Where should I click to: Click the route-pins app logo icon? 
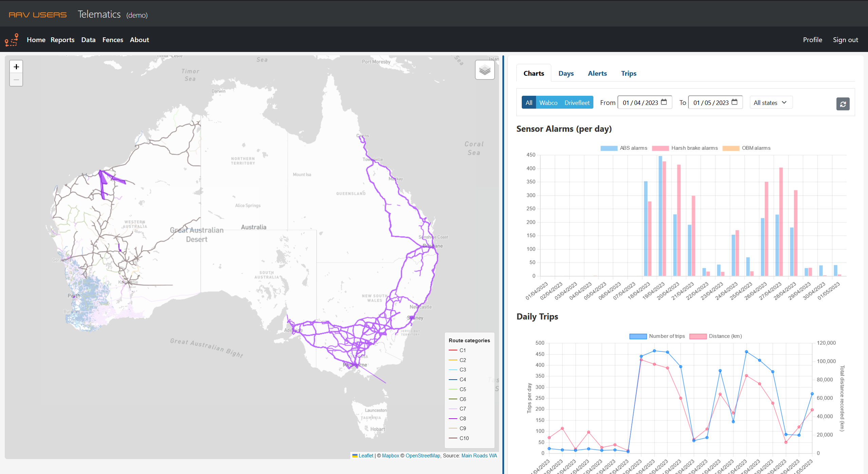pos(12,40)
